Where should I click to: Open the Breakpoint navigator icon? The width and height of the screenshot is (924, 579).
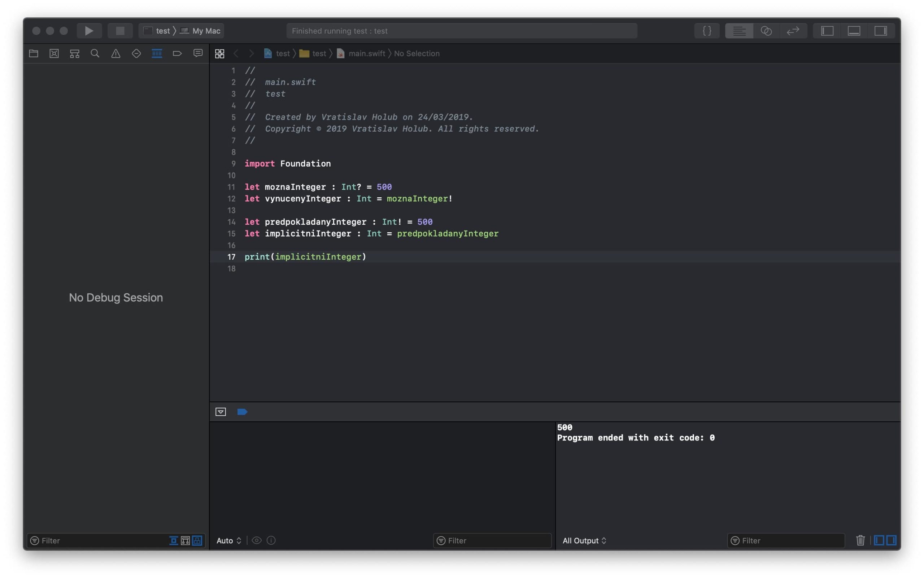[x=177, y=54]
